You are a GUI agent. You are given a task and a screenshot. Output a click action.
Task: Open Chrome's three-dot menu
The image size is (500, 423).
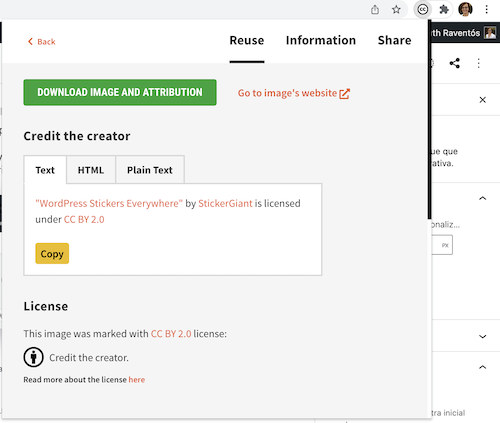(486, 10)
